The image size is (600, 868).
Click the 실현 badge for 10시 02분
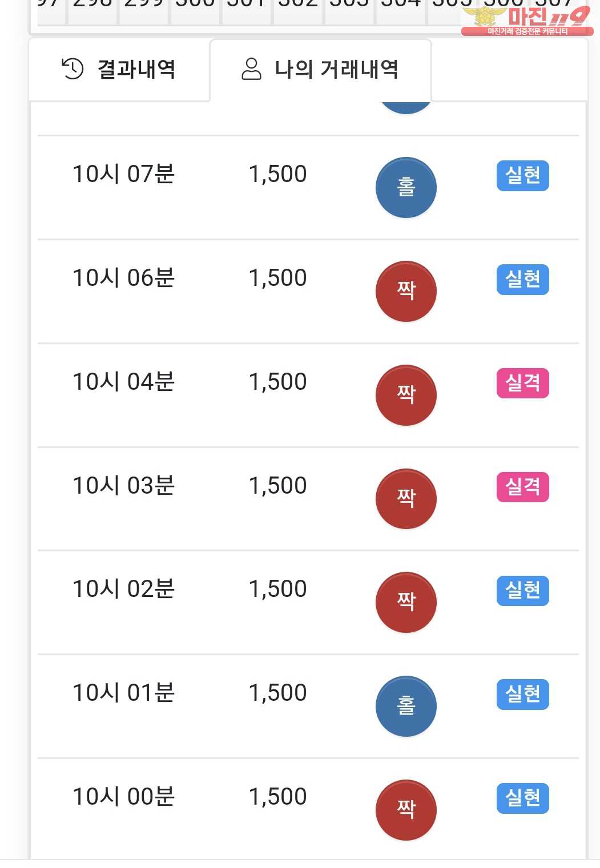pyautogui.click(x=522, y=590)
